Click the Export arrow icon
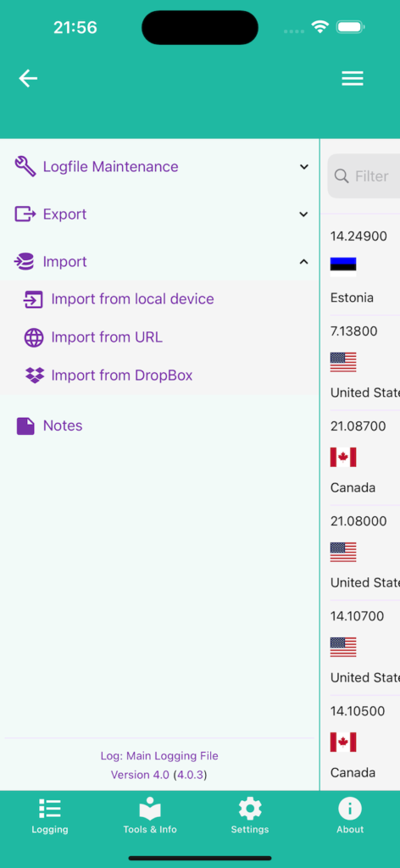Screen dimensions: 400x868 [x=25, y=214]
